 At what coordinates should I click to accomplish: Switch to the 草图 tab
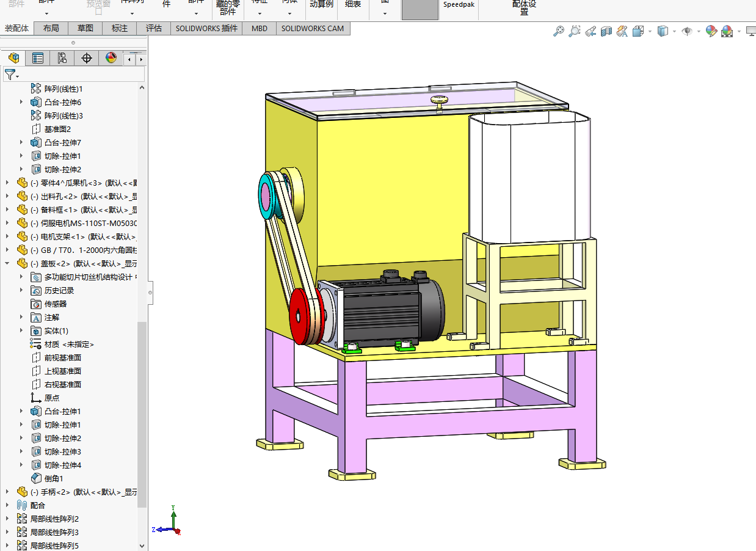[85, 28]
